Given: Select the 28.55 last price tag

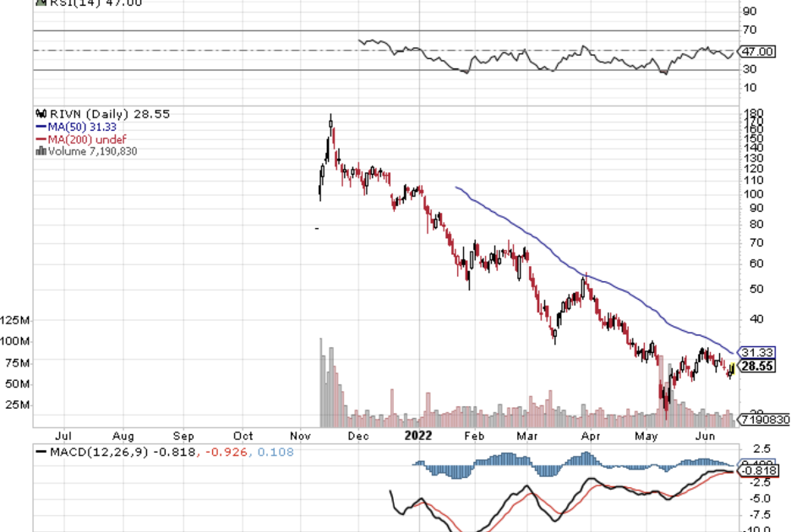Looking at the screenshot, I should (756, 366).
